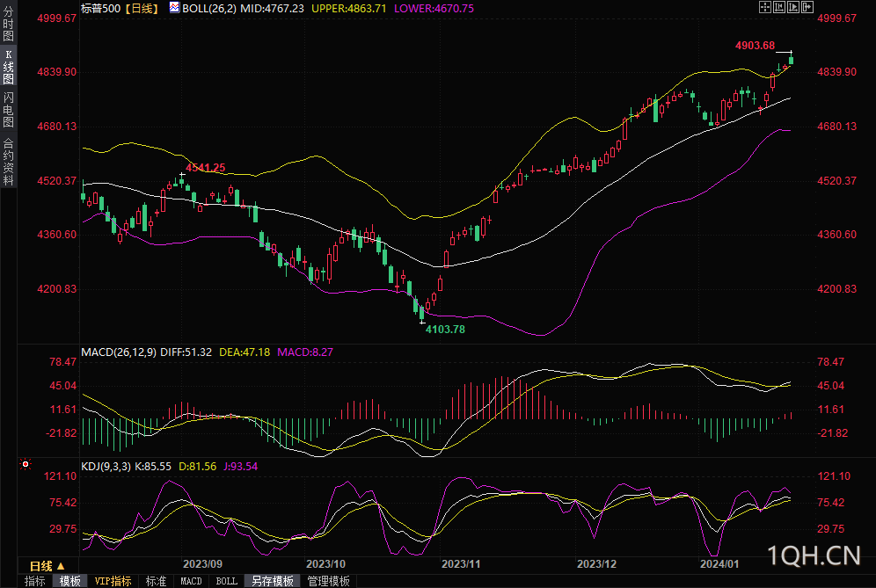This screenshot has height=588, width=876.
Task: Open the 日线 period selector at bottom left
Action: [47, 565]
